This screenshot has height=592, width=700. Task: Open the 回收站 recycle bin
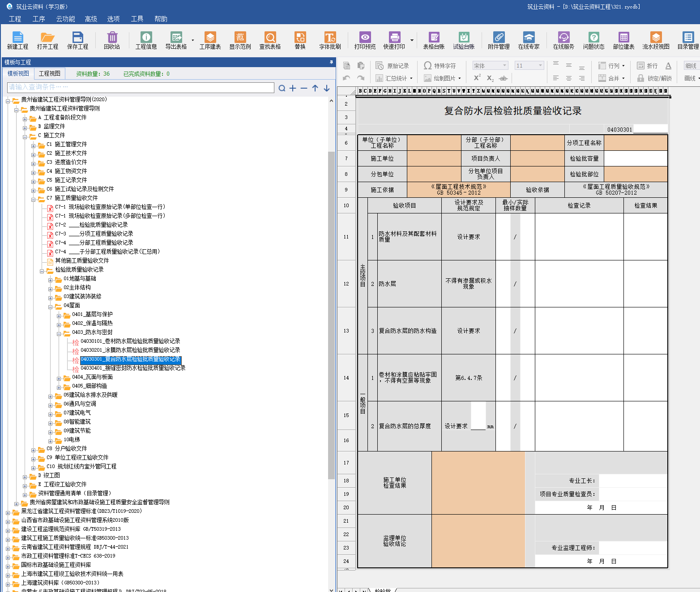[112, 40]
